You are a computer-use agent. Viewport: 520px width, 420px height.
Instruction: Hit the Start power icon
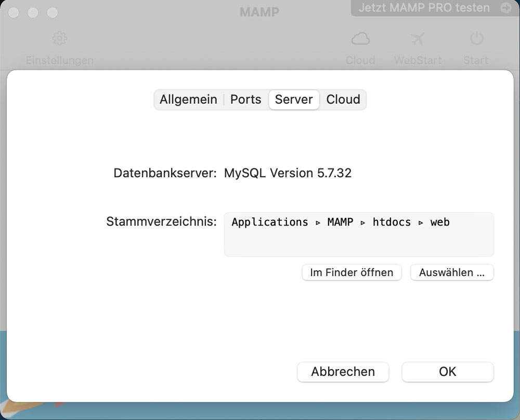pos(476,38)
